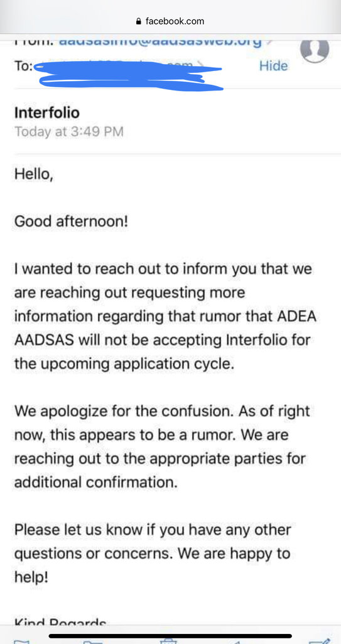Tap the 'To:' field label
This screenshot has width=341, height=644.
pyautogui.click(x=24, y=66)
